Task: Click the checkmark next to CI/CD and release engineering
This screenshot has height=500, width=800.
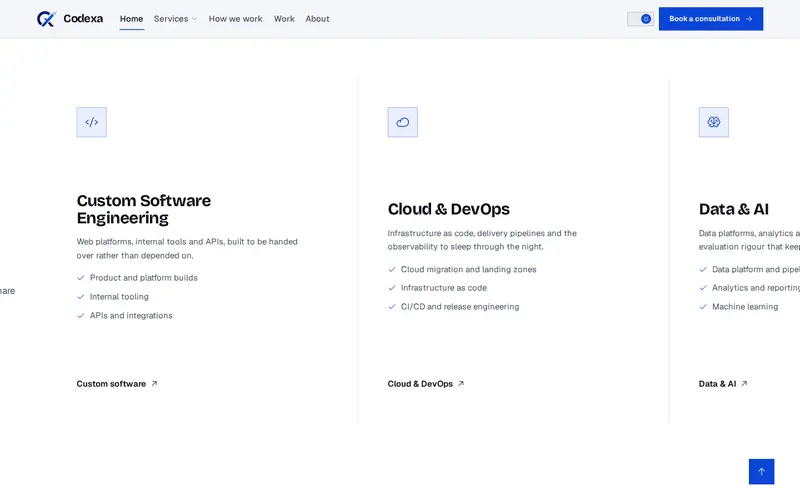Action: click(x=392, y=307)
